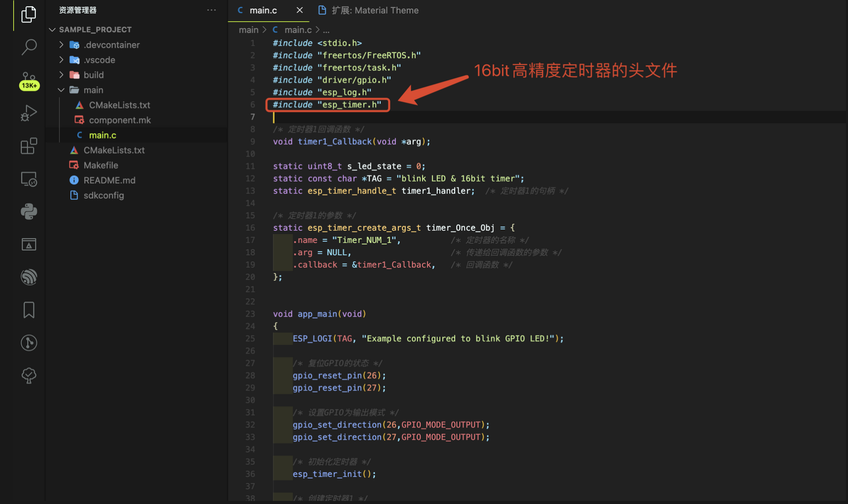
Task: Click ESP_LOGI call on line 25
Action: click(312, 338)
